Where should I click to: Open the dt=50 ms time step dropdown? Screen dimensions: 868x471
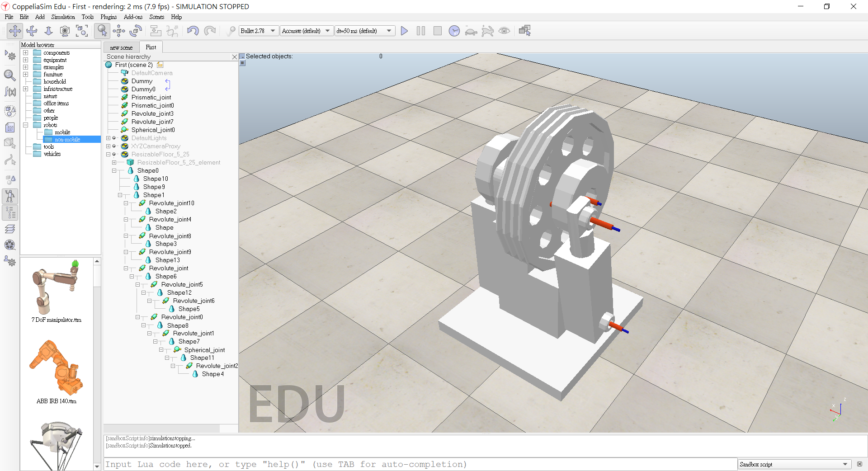coord(365,31)
